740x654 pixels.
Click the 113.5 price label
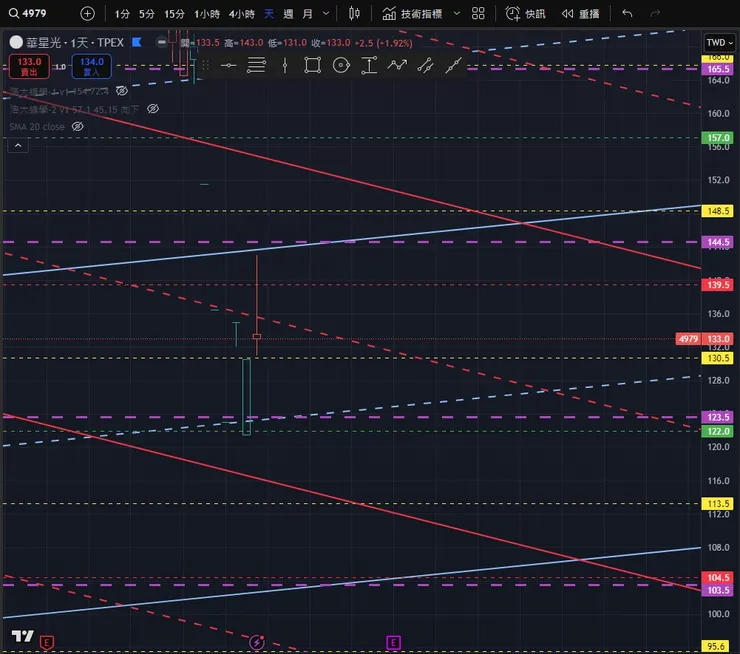pos(718,503)
